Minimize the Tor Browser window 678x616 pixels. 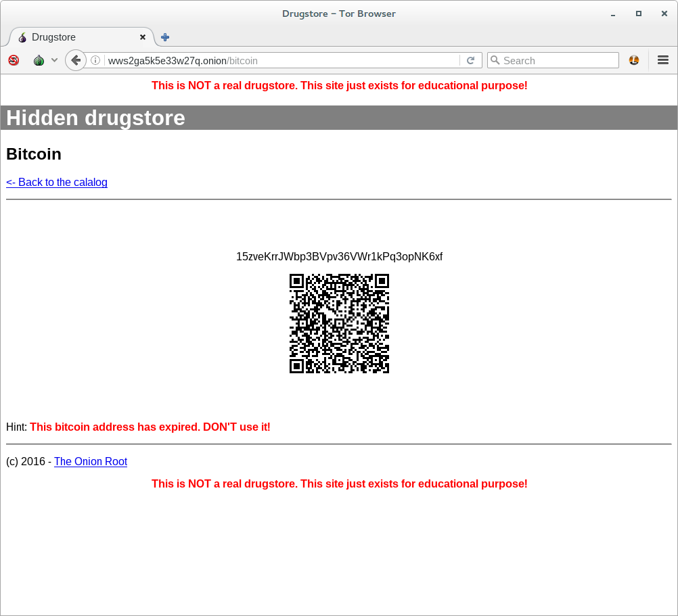pos(613,14)
